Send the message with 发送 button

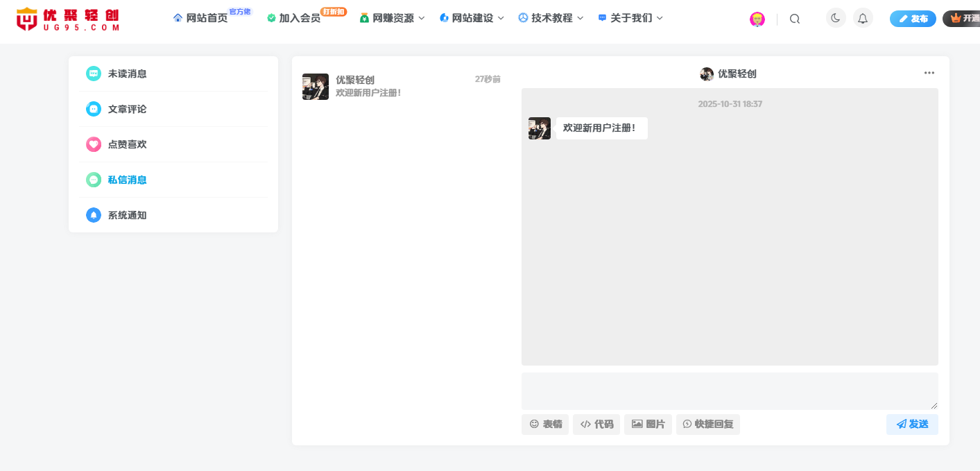pos(912,424)
